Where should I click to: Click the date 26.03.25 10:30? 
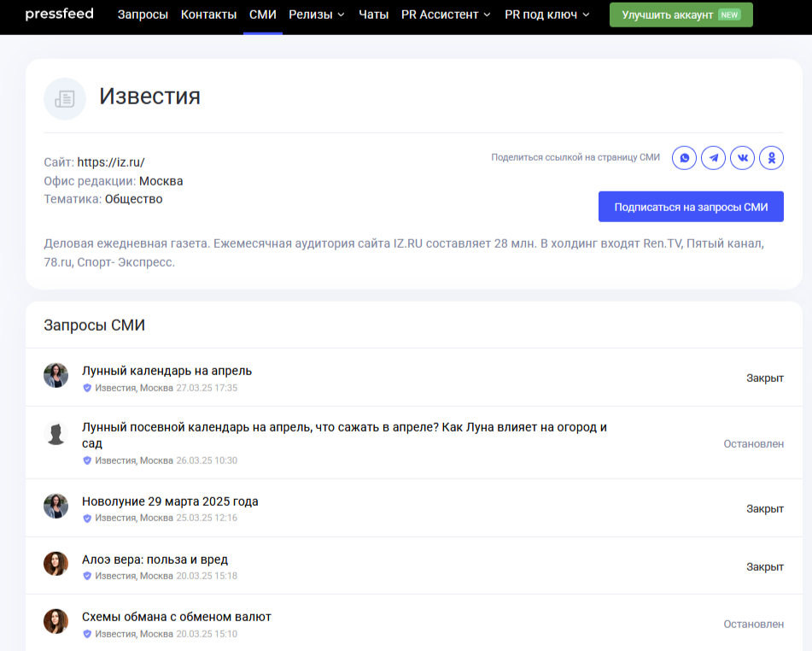207,460
